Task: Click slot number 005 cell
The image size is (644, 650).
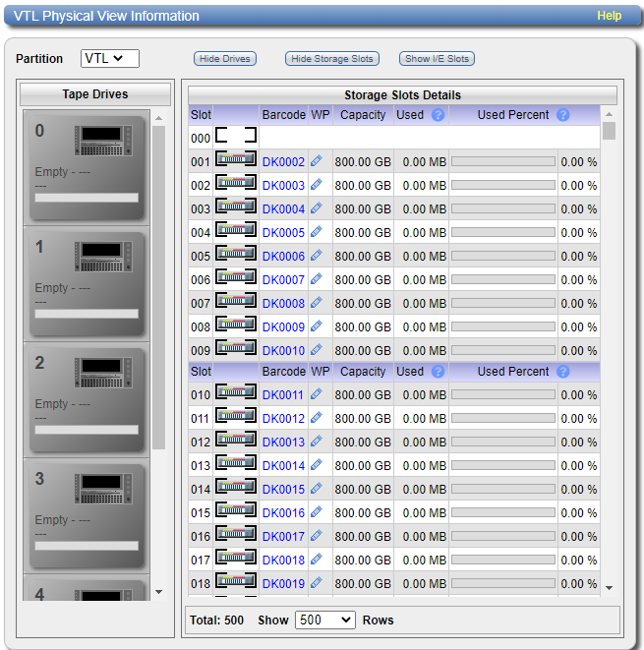Action: point(201,257)
